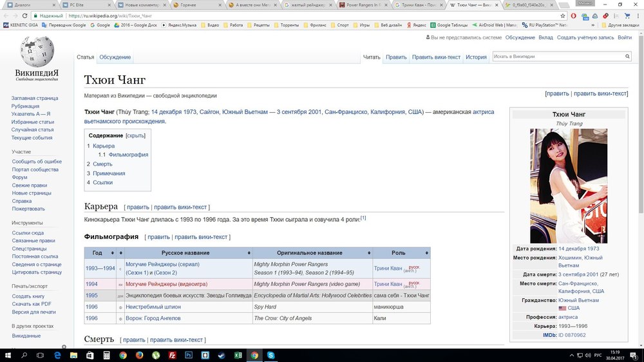Open Skype from the taskbar
The height and width of the screenshot is (362, 644).
(x=271, y=355)
